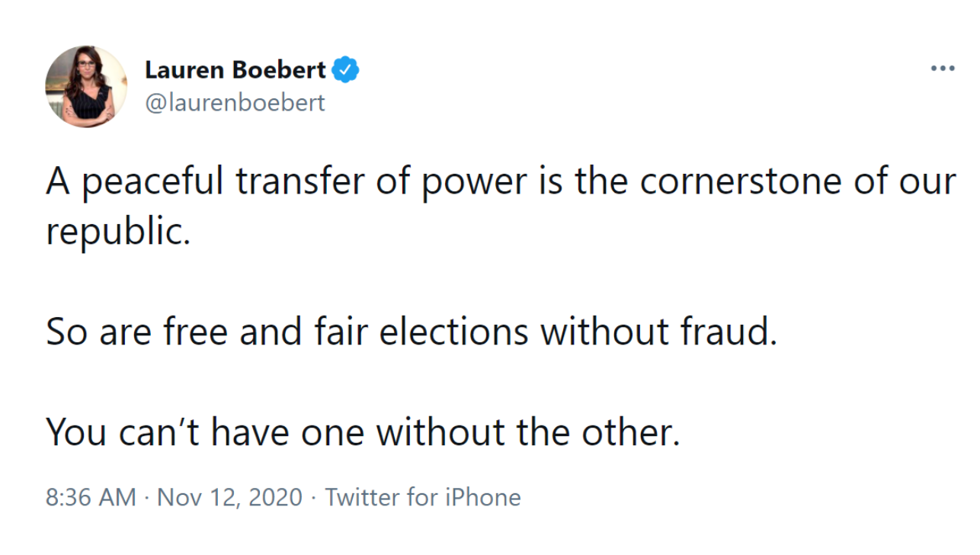The width and height of the screenshot is (980, 555).
Task: Open the Twitter for iPhone source link
Action: tap(423, 498)
